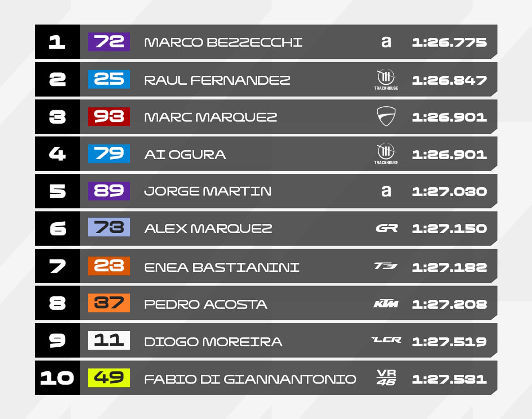Viewport: 532px width, 419px height.
Task: Click the VR46 logo beside Fabio Di Giannantonio
Action: click(386, 378)
